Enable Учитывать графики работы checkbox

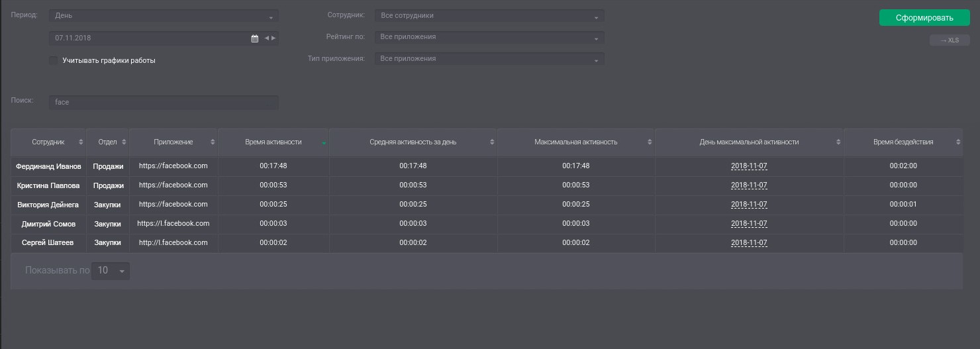click(x=53, y=60)
